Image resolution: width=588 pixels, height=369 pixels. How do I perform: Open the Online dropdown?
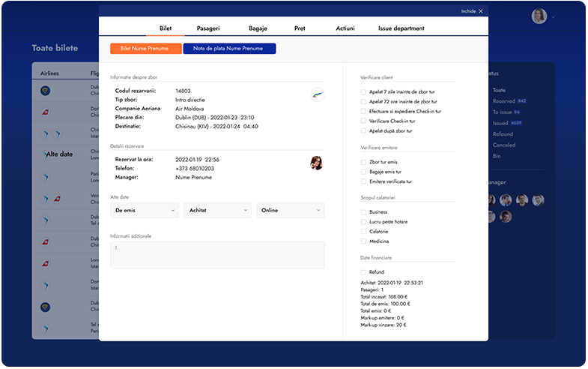(291, 211)
